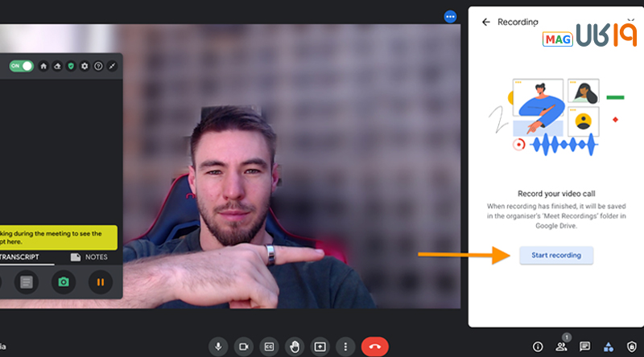Open the Activities panel

pyautogui.click(x=609, y=347)
